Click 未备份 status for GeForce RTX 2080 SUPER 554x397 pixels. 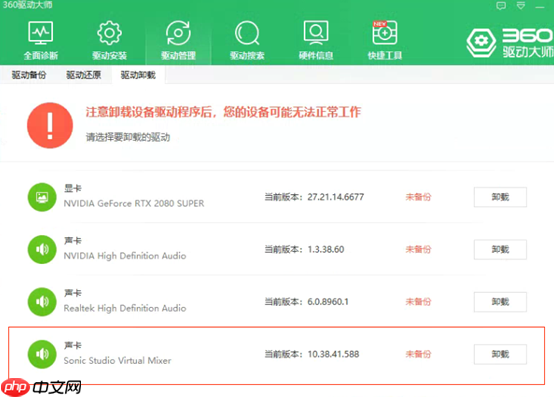click(x=418, y=197)
